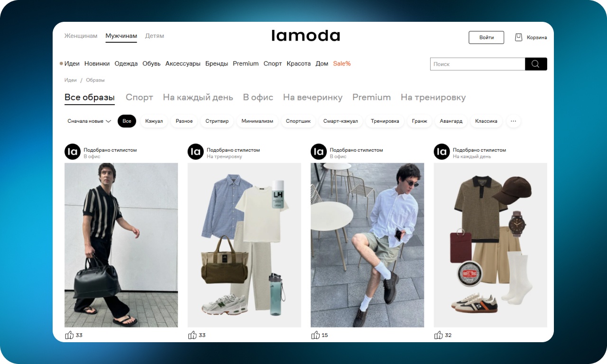The height and width of the screenshot is (364, 607).
Task: Click the search magnifier button
Action: [536, 64]
